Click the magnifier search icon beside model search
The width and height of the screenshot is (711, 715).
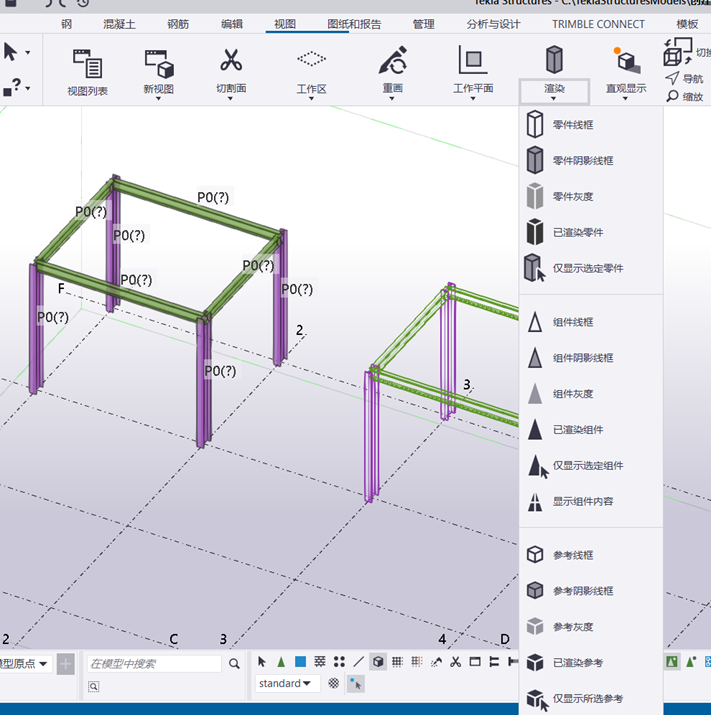pyautogui.click(x=234, y=664)
